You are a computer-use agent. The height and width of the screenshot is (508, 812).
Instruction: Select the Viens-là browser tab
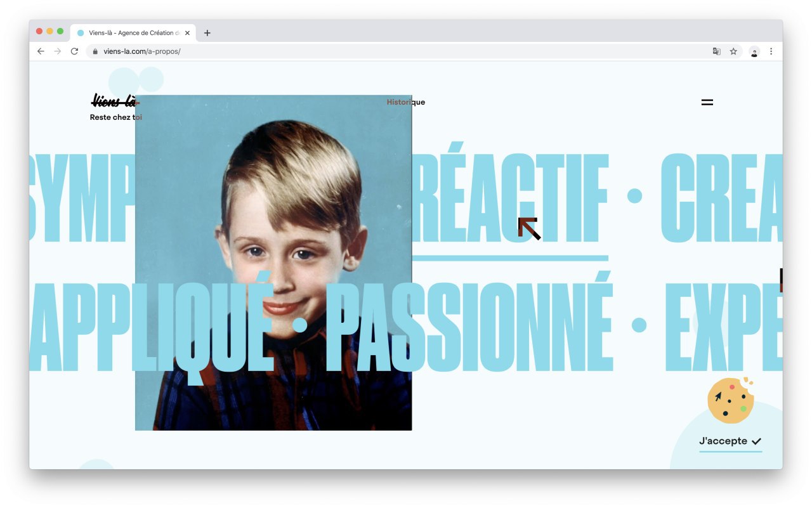pos(133,33)
